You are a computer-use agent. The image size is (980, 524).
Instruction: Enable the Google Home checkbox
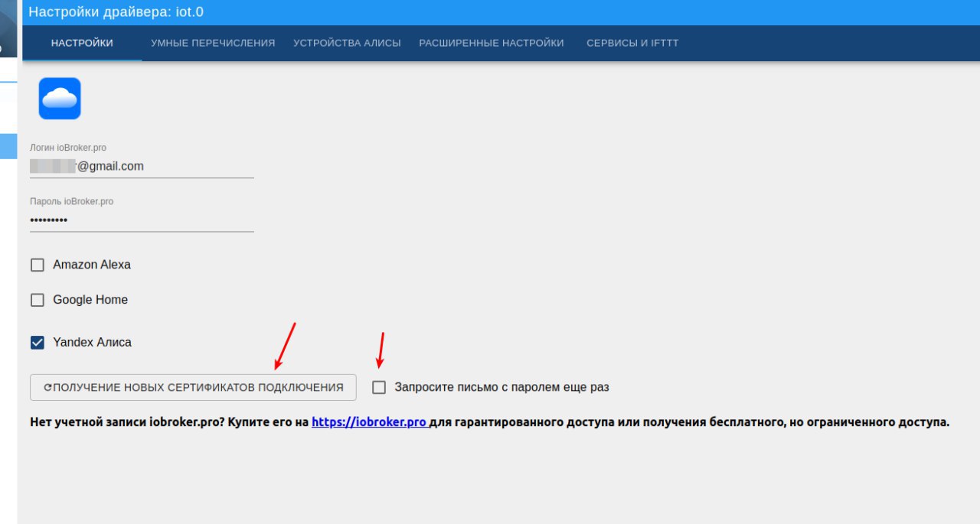click(38, 300)
